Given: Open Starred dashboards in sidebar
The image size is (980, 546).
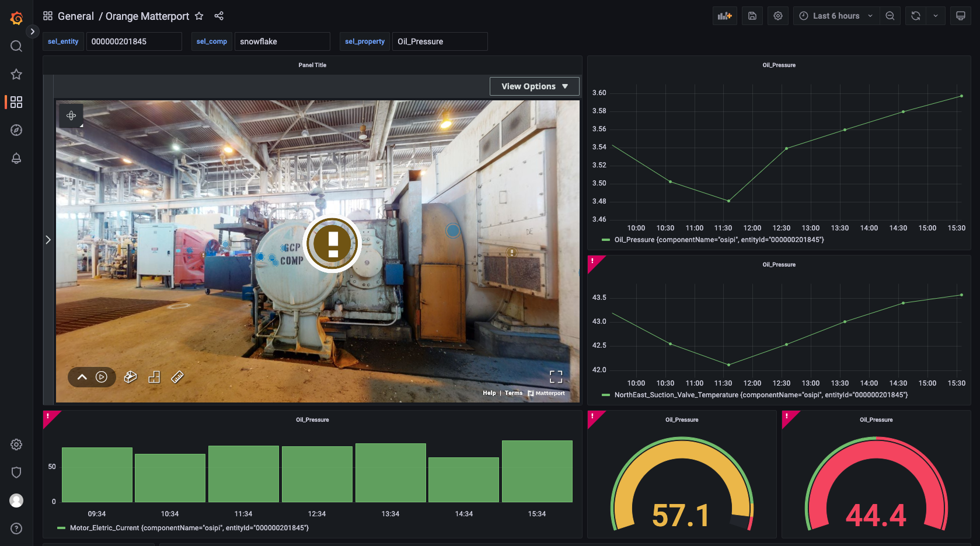Looking at the screenshot, I should pos(16,74).
